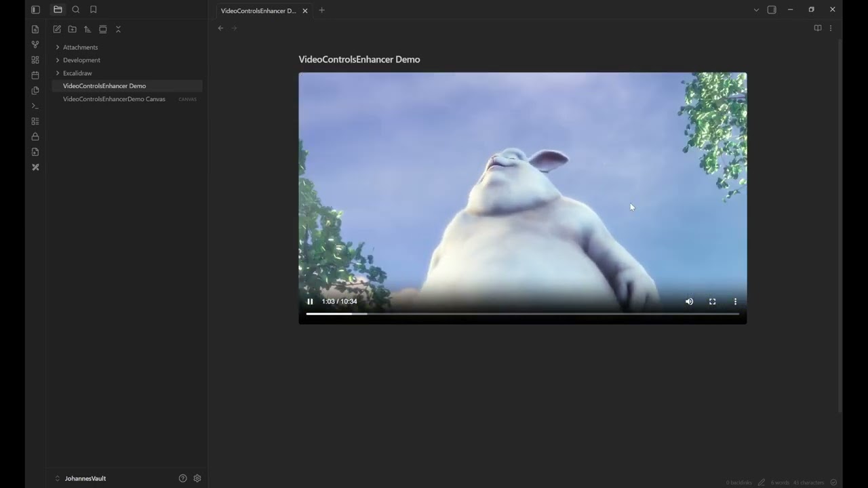
Task: Open the search pane
Action: [x=75, y=9]
